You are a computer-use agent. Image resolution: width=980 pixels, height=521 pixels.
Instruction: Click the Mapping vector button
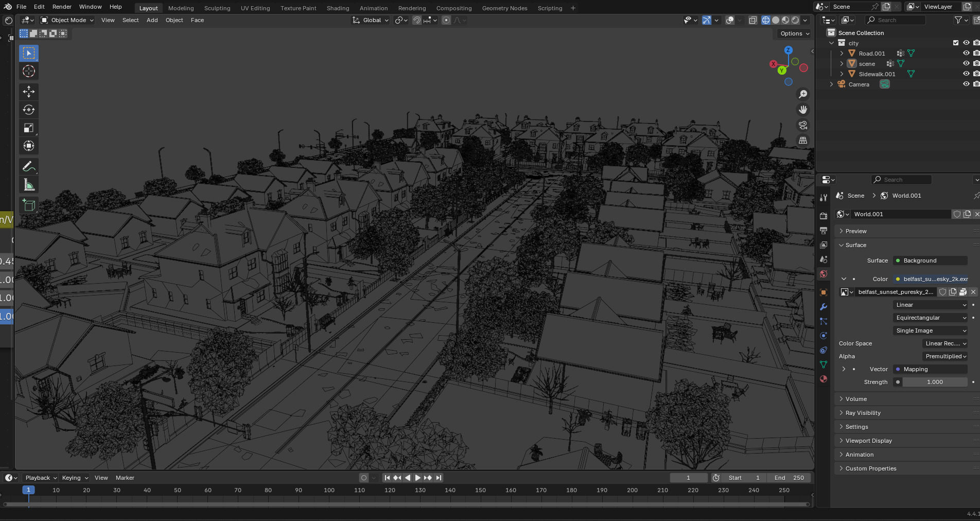click(x=931, y=369)
